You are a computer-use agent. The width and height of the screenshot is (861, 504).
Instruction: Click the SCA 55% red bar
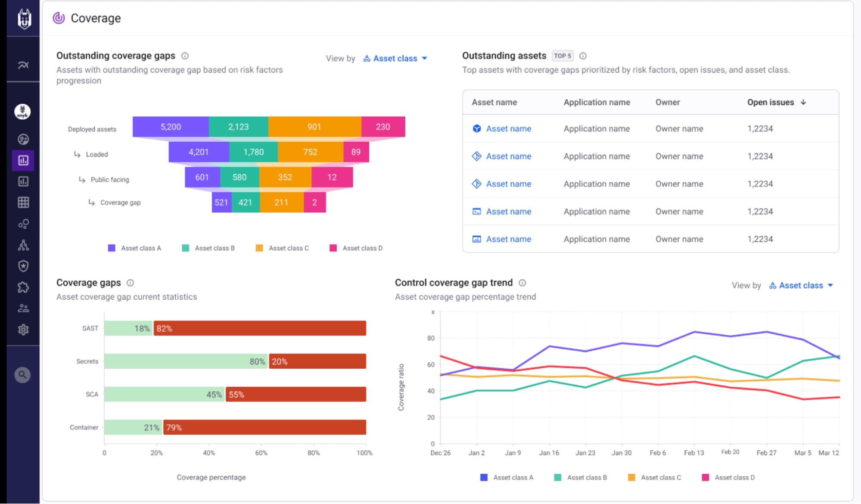click(296, 394)
